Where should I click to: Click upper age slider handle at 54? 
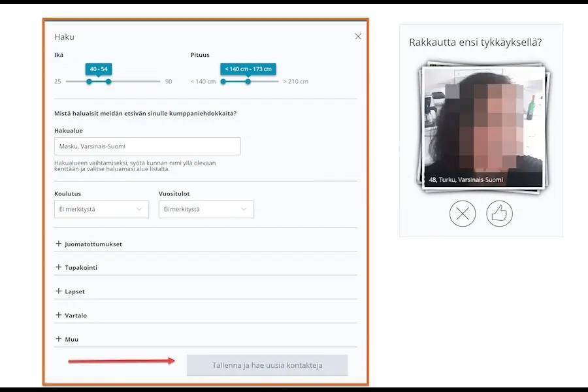[x=108, y=82]
